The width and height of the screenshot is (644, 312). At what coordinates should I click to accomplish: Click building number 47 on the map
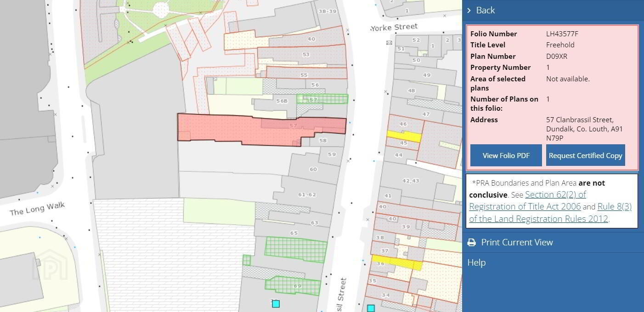click(x=426, y=114)
